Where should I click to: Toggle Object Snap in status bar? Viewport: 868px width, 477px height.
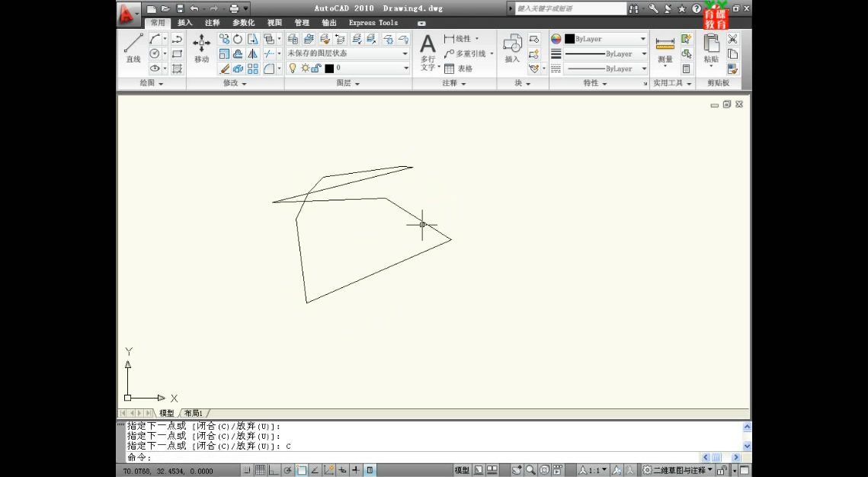301,470
